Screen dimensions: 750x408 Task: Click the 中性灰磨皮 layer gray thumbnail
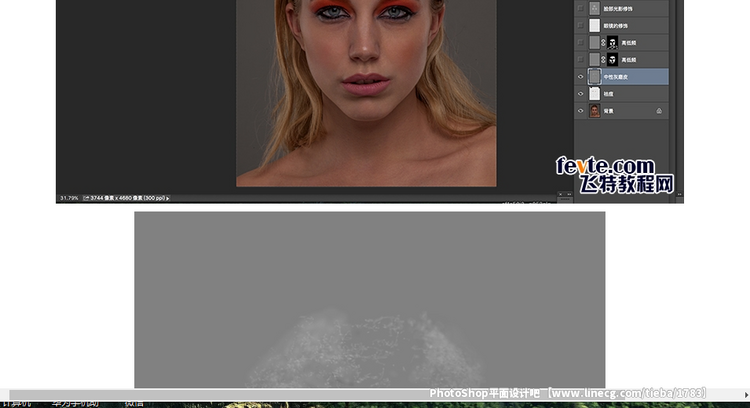point(595,77)
